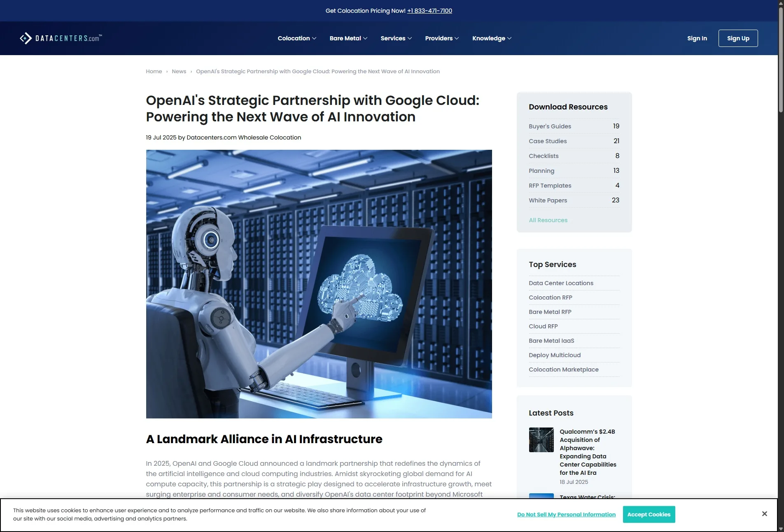Open Deploy Multicloud service
The width and height of the screenshot is (784, 532).
(x=555, y=355)
